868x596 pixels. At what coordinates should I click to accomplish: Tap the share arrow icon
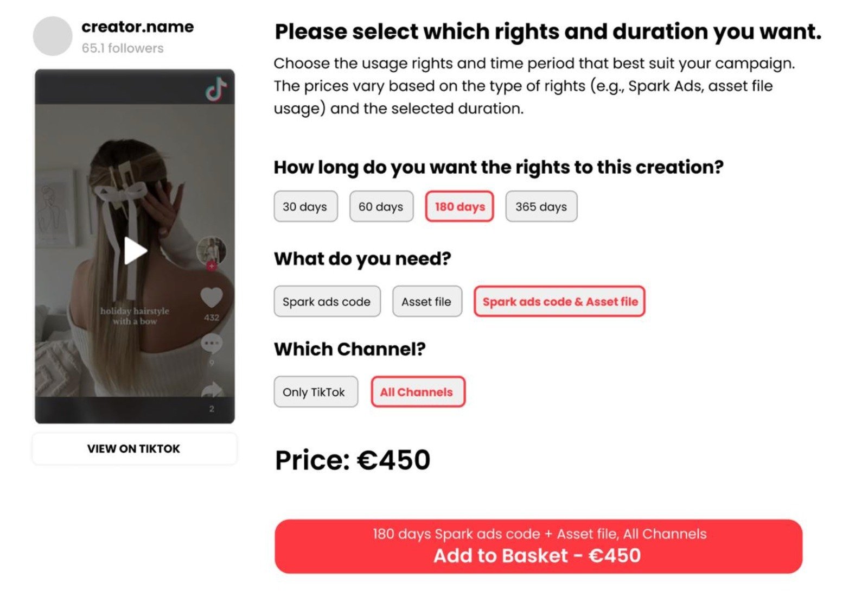point(212,389)
